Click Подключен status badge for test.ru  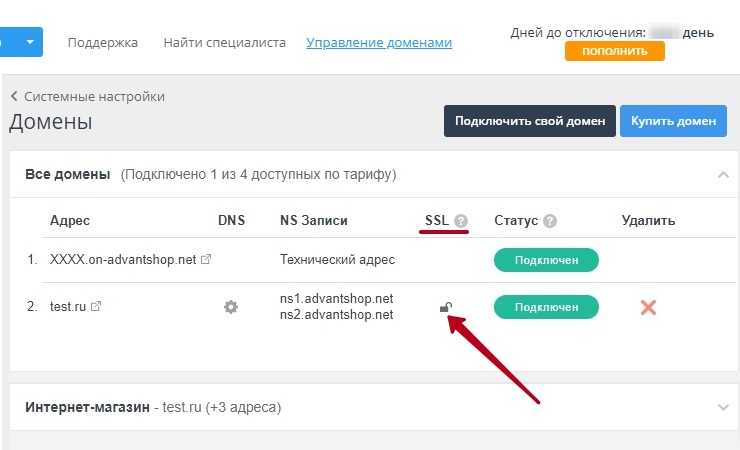546,307
